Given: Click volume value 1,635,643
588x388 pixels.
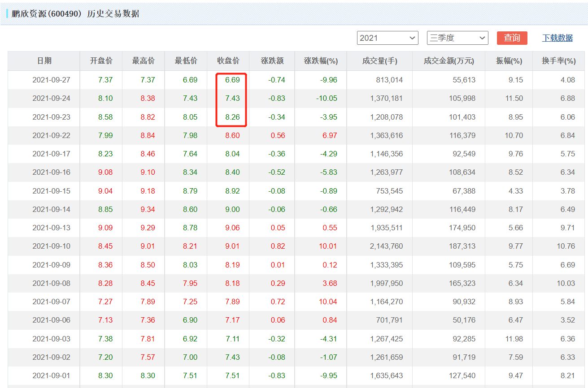Looking at the screenshot, I should (x=387, y=376).
